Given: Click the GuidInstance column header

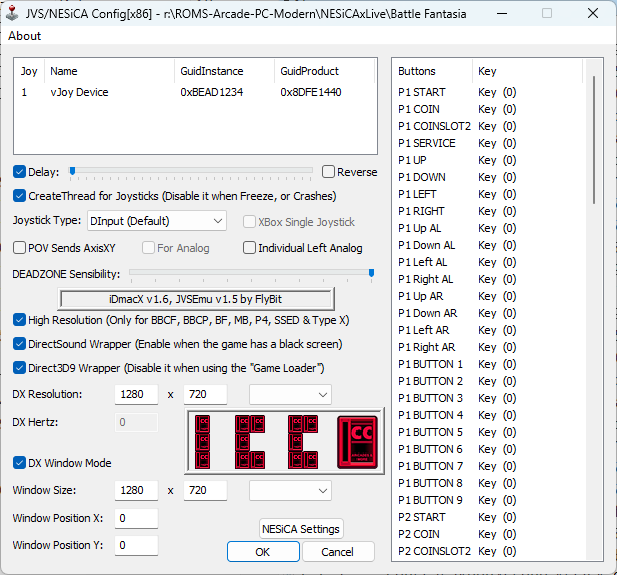Looking at the screenshot, I should (224, 71).
